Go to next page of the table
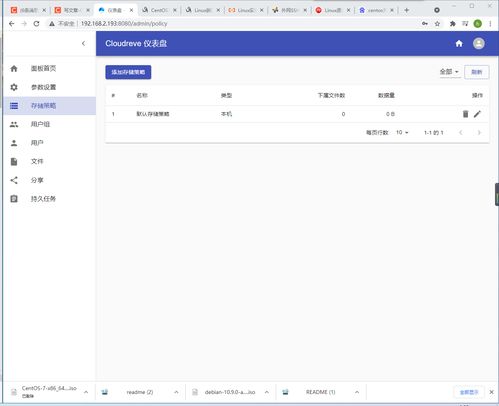Screen dimensions: 499x406 (479, 133)
